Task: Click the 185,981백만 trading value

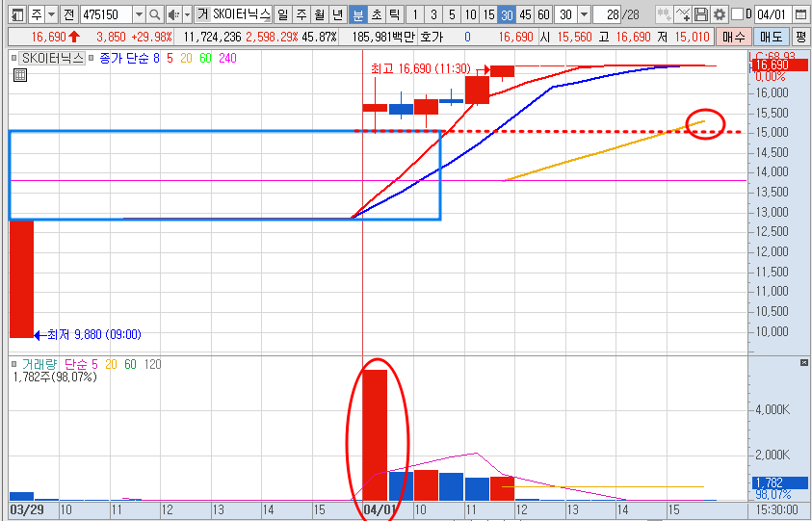Action: 383,37
